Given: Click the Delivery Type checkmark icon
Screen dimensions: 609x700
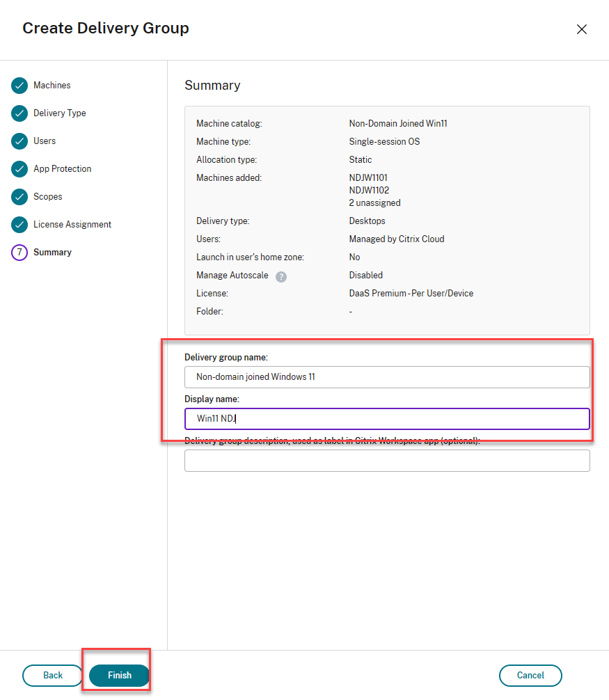Looking at the screenshot, I should (19, 113).
